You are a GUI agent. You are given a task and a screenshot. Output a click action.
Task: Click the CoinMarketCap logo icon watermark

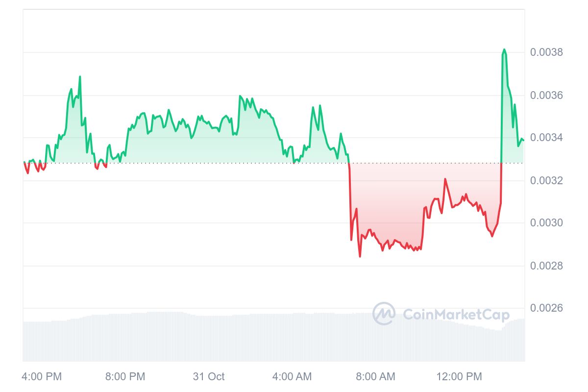tap(384, 314)
